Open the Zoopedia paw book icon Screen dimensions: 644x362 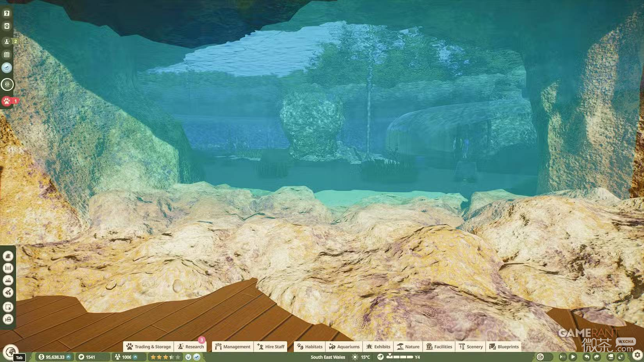pos(7,26)
